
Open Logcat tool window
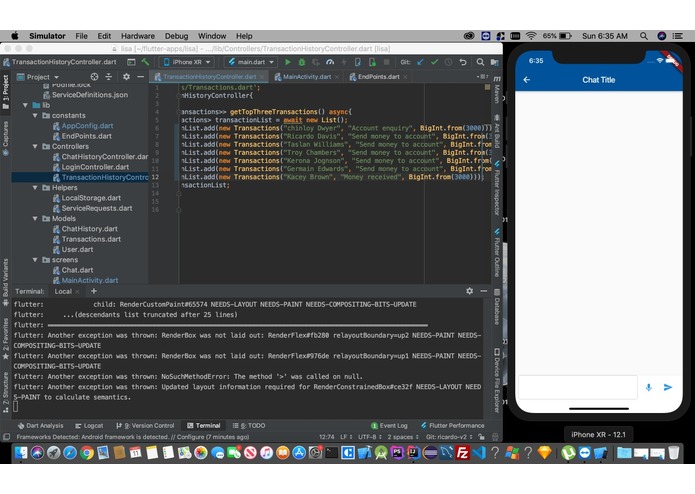[x=89, y=425]
